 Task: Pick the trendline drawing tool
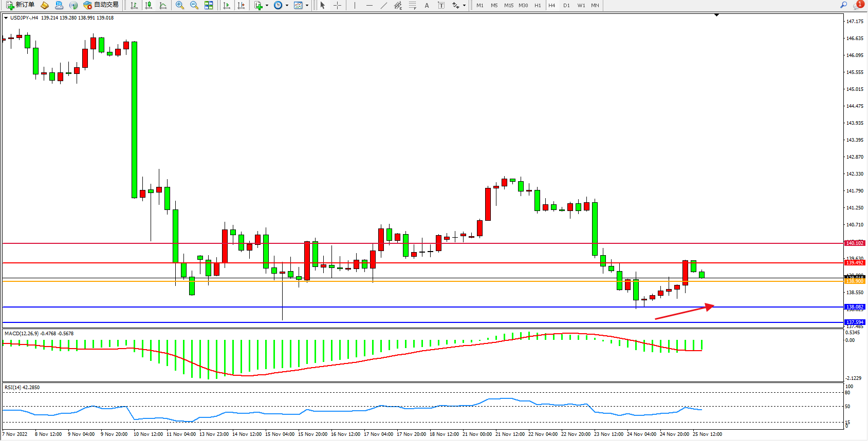[x=384, y=5]
